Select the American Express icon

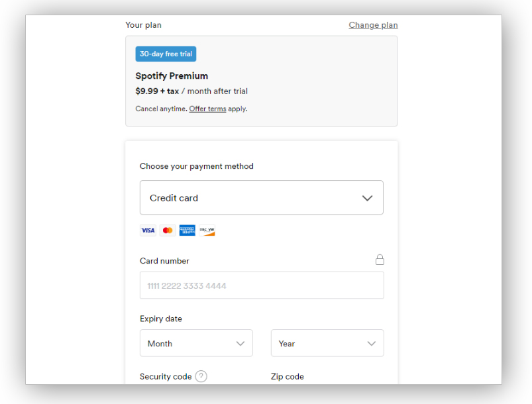(x=187, y=230)
